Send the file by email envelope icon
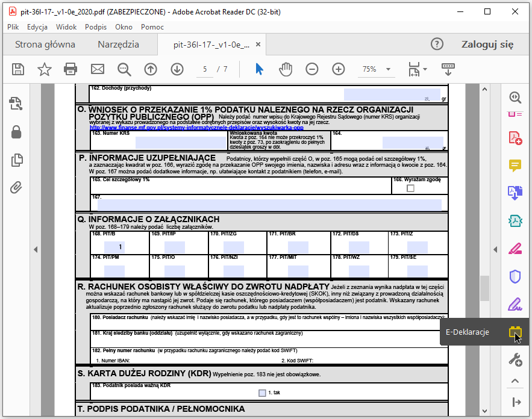 click(98, 69)
